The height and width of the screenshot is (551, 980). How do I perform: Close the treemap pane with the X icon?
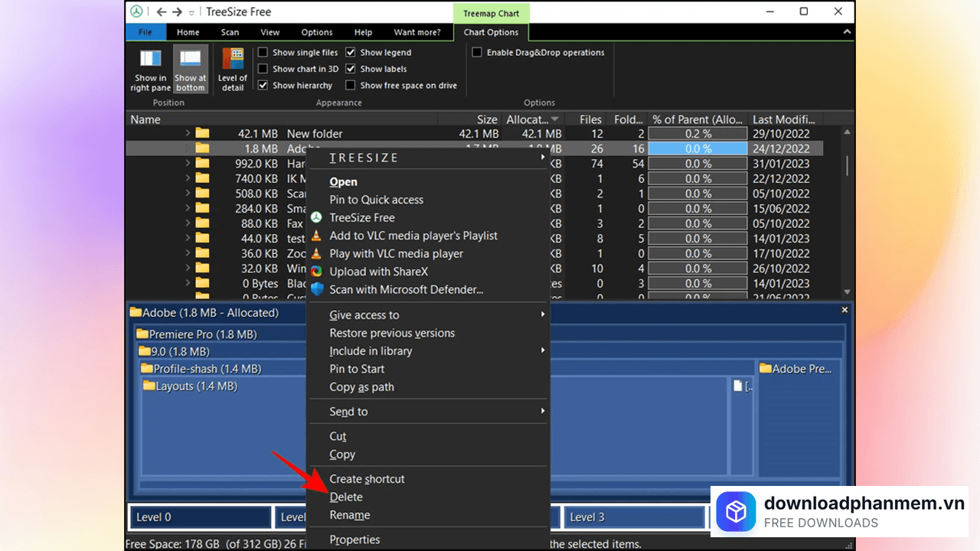(844, 310)
